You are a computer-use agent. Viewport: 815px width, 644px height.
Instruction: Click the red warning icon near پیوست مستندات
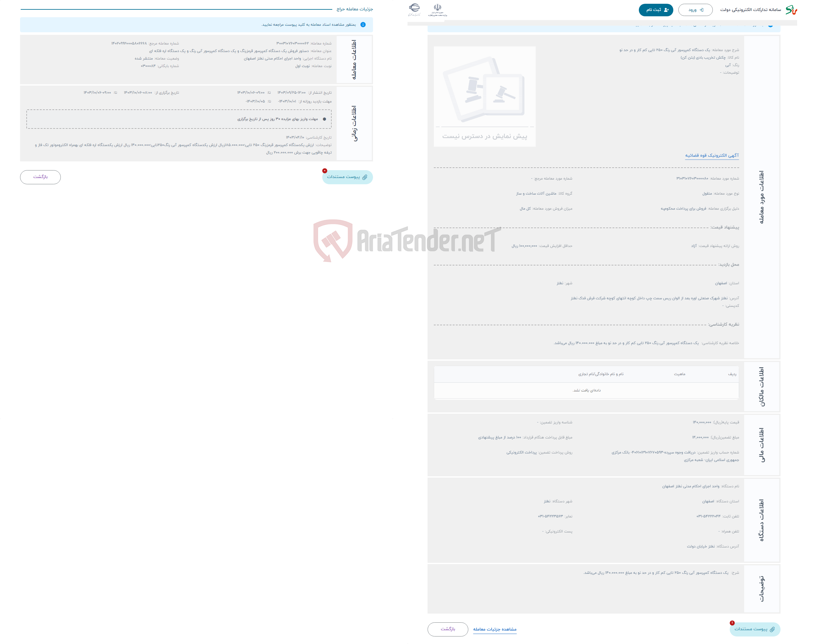324,170
